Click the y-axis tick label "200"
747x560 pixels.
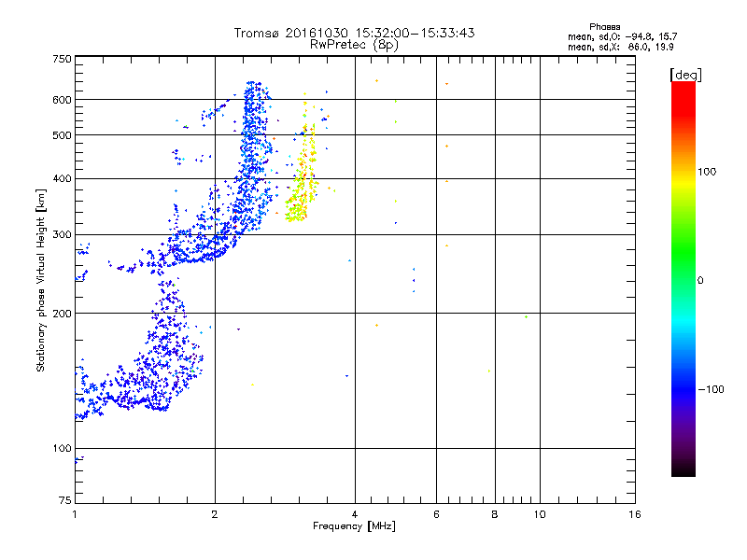(x=62, y=314)
